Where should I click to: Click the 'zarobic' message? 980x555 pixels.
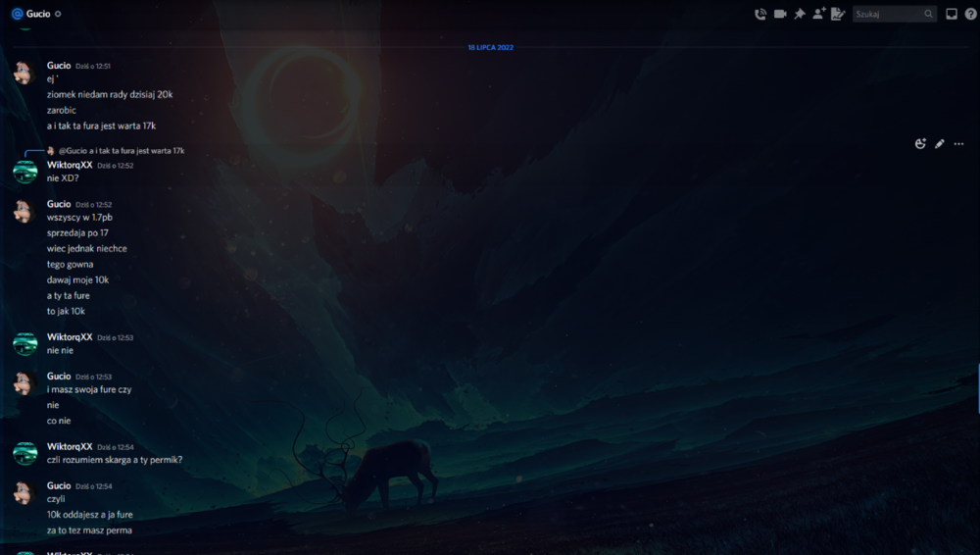point(61,110)
